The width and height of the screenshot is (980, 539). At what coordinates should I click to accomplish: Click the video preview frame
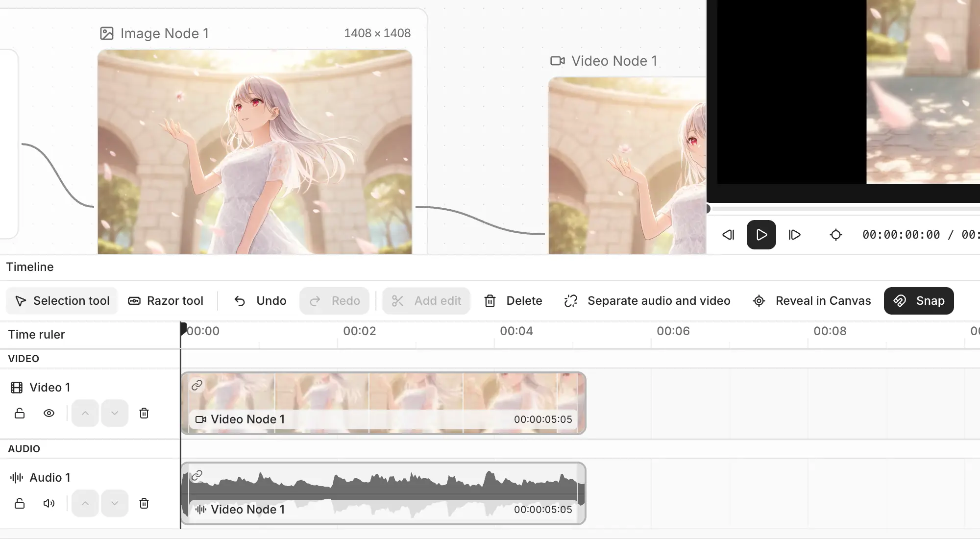[849, 92]
